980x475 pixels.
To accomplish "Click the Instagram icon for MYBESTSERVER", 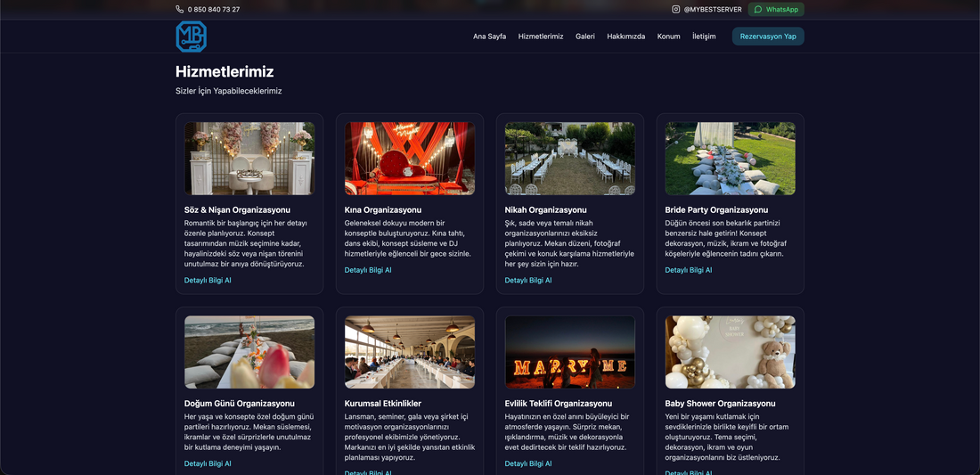I will 676,10.
